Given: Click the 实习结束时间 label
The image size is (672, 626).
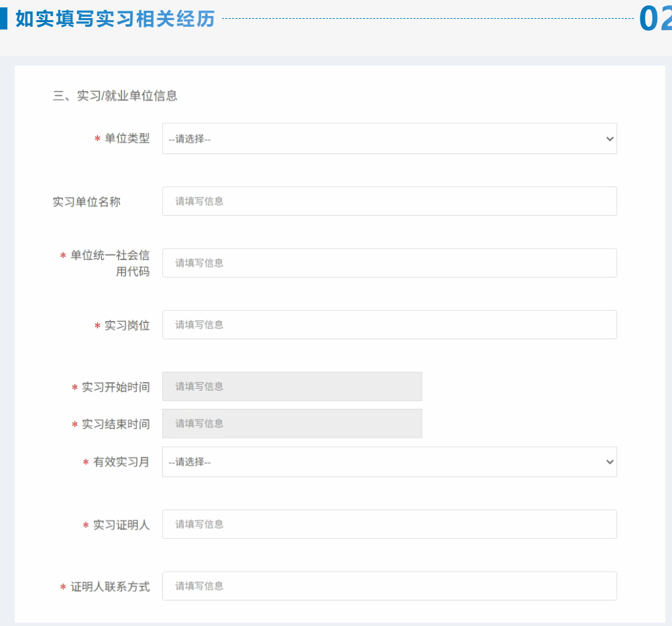Looking at the screenshot, I should point(115,424).
